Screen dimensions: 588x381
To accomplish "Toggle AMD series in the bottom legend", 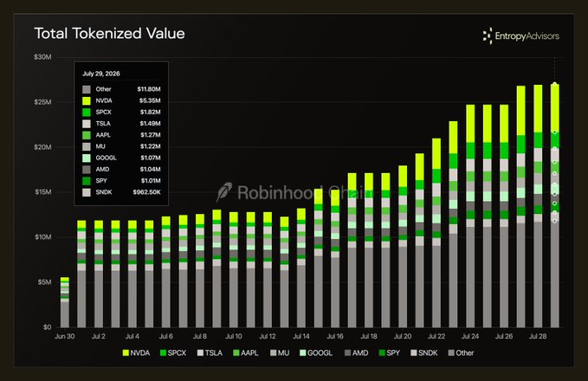I will point(356,353).
